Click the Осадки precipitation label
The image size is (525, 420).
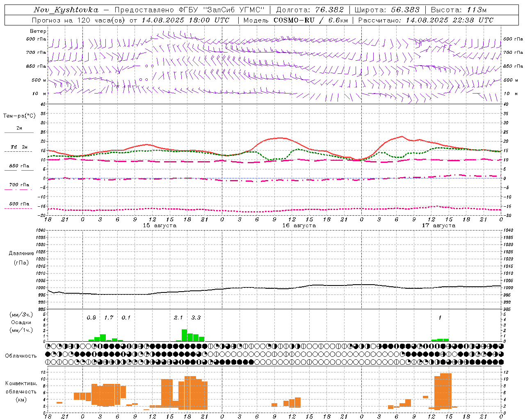pos(21,322)
